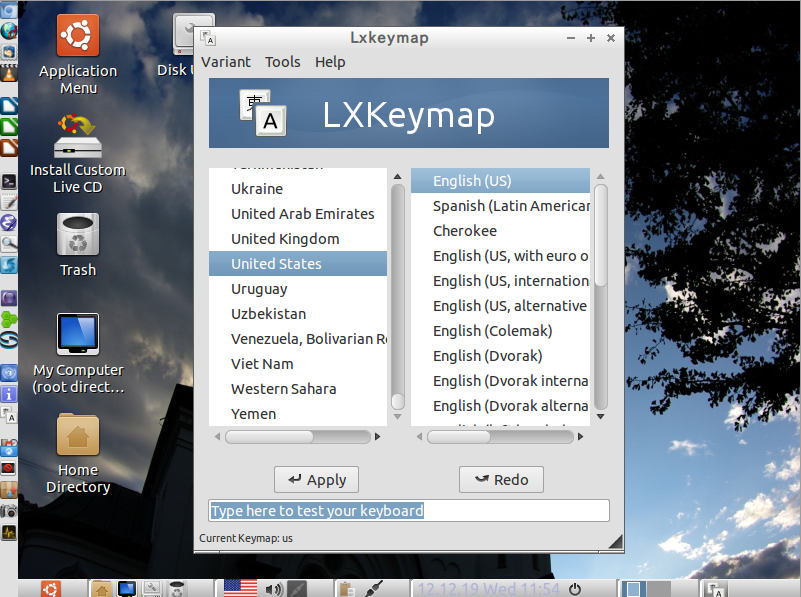The height and width of the screenshot is (597, 801).
Task: Click the LXKeymap launcher in side panel
Action: coord(9,415)
